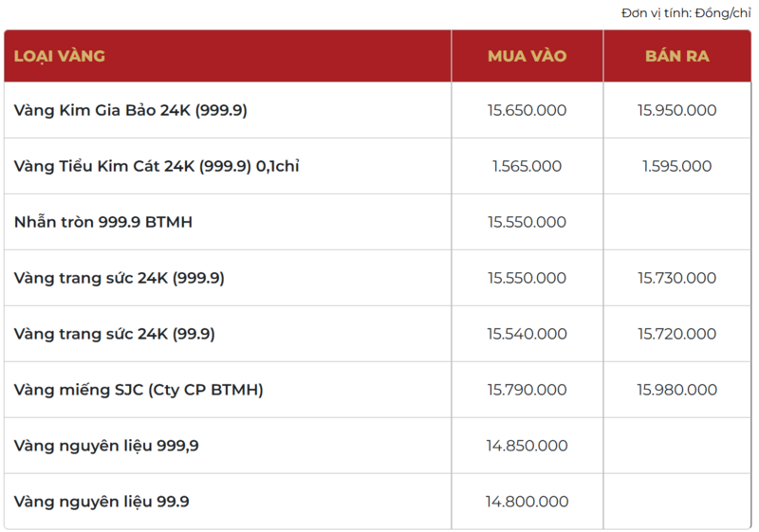Select the 1.595.000 sell price cell
The height and width of the screenshot is (532, 759).
tap(676, 166)
